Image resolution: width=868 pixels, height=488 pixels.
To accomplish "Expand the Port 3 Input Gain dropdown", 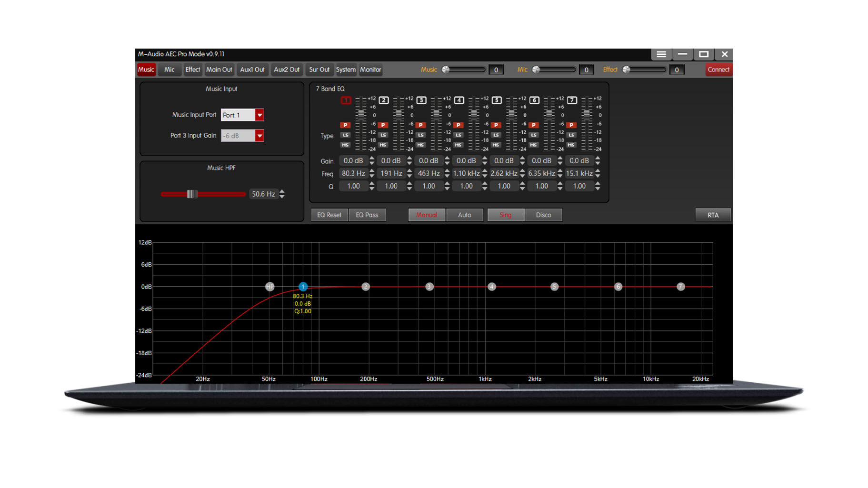I will [259, 136].
